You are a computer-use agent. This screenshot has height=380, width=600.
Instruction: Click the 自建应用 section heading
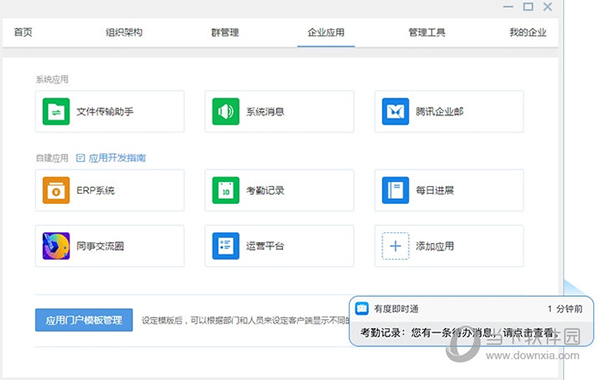pyautogui.click(x=52, y=158)
